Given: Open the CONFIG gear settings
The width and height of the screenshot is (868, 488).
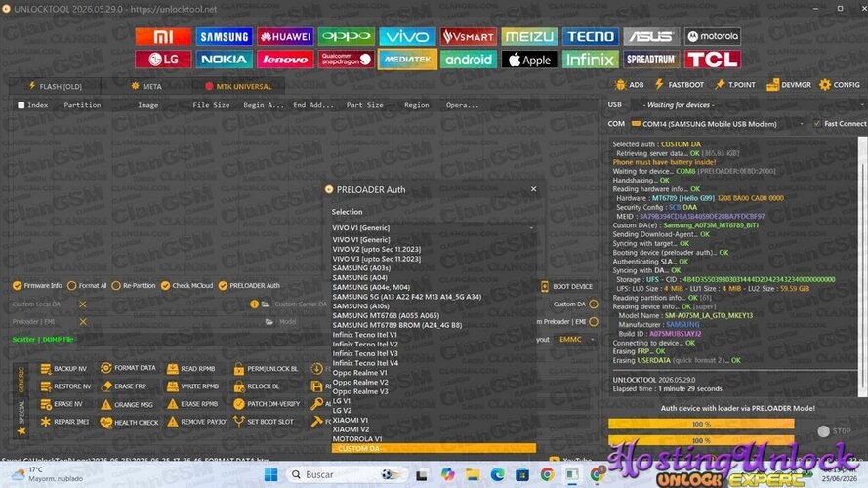Looking at the screenshot, I should coord(840,85).
